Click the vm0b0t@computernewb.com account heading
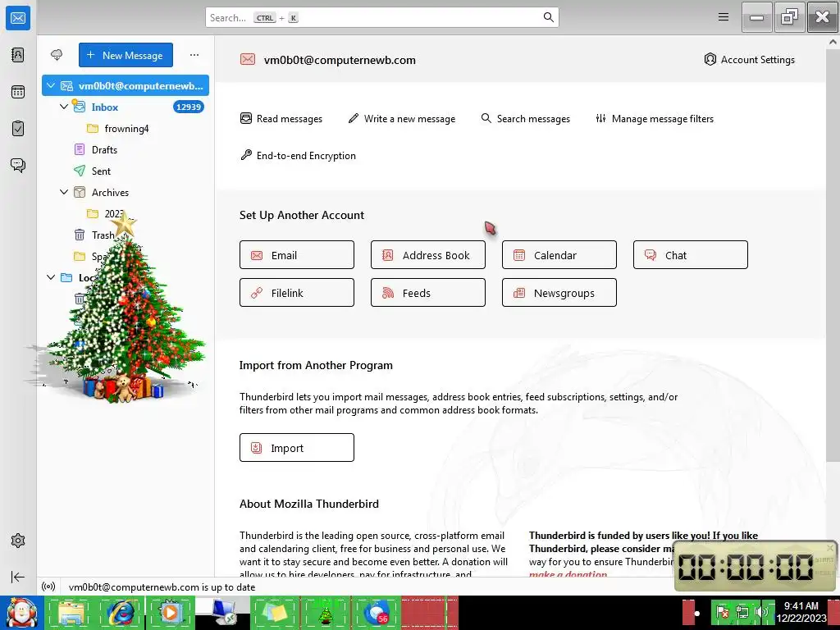Image resolution: width=840 pixels, height=630 pixels. coord(339,60)
